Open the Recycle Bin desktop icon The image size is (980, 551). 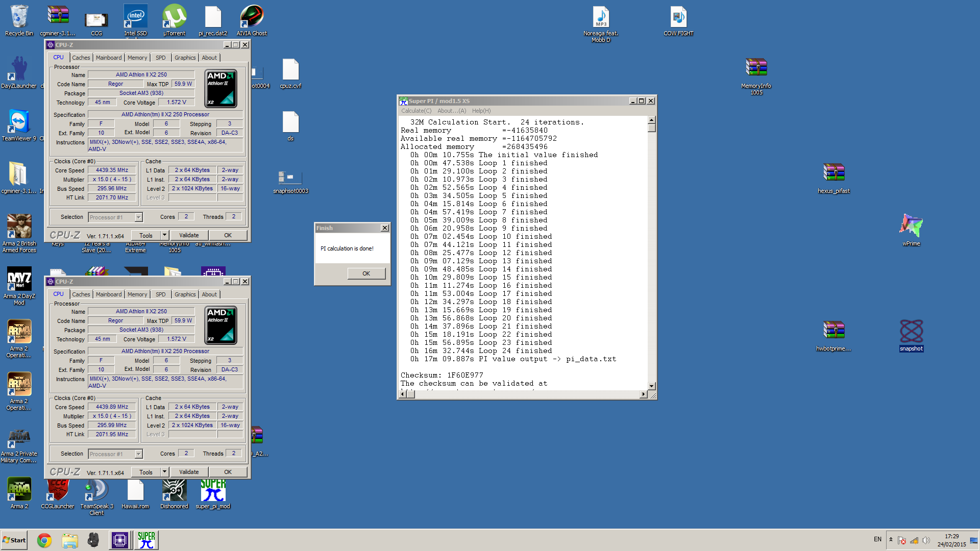(19, 20)
